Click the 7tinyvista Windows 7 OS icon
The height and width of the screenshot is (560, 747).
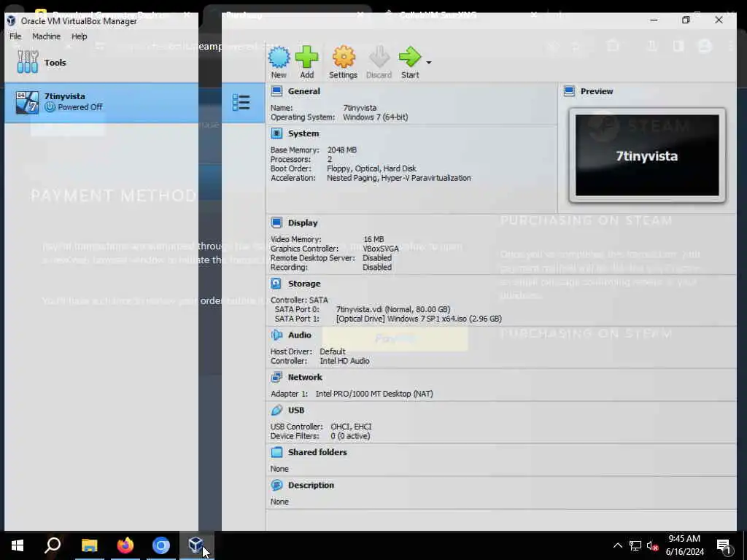click(27, 102)
